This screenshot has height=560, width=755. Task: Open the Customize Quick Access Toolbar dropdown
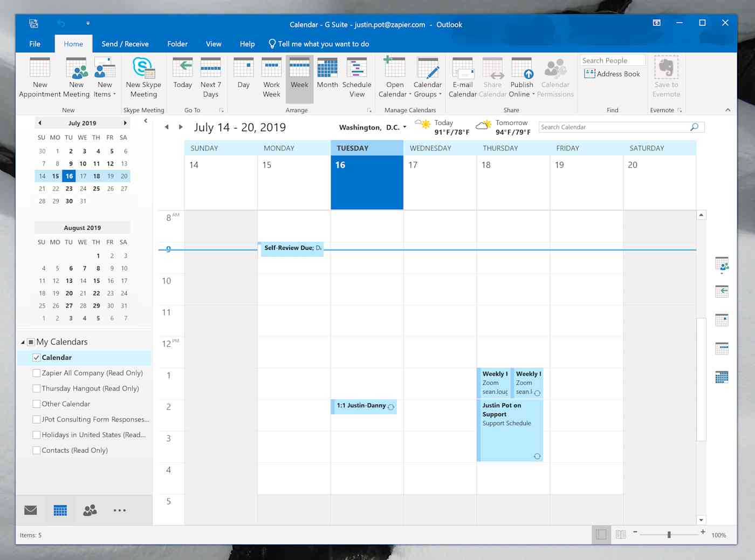[88, 24]
